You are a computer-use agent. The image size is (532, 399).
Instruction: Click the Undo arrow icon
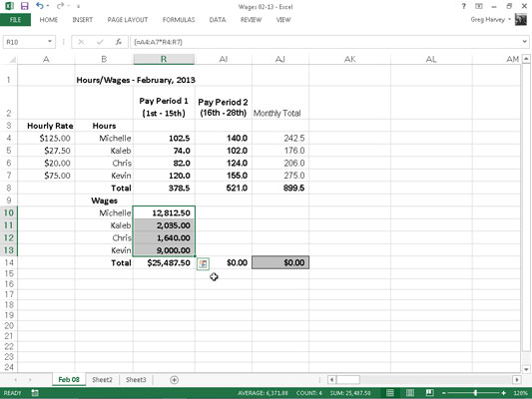click(39, 6)
